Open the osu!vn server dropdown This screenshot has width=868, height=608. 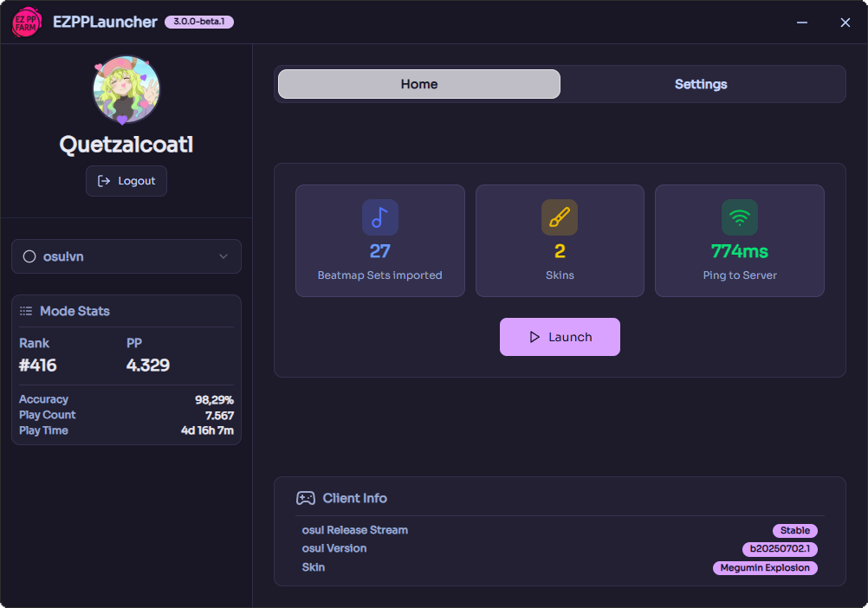point(126,256)
